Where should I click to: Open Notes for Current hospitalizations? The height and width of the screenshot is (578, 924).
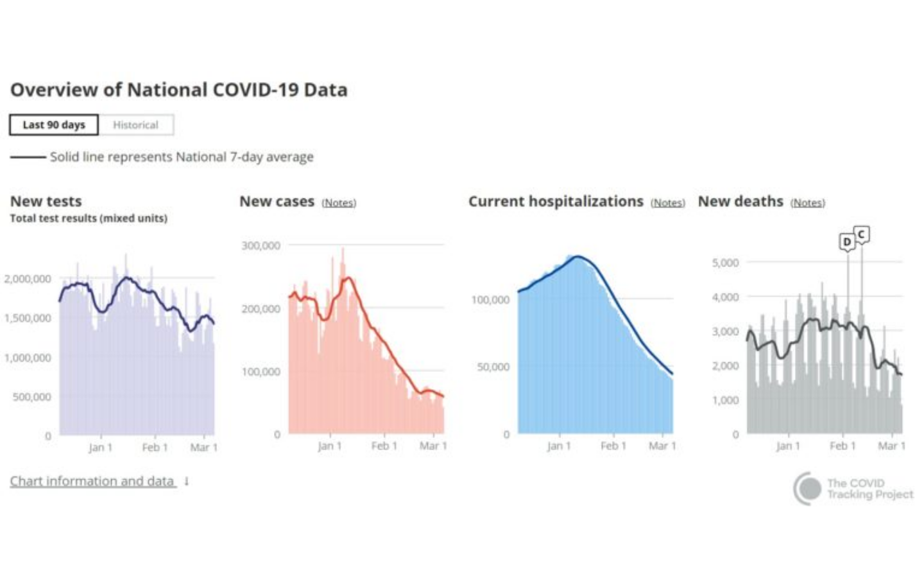tap(667, 203)
